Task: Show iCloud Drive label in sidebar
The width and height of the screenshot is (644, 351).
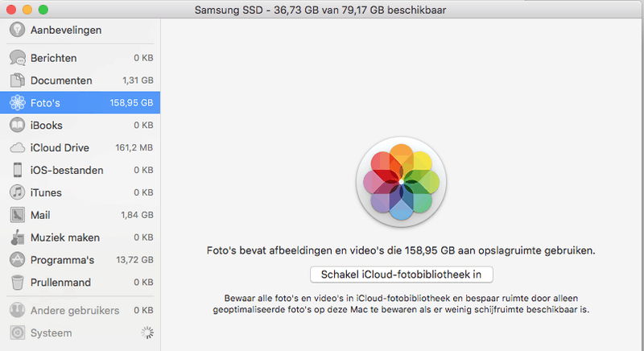Action: click(x=60, y=148)
